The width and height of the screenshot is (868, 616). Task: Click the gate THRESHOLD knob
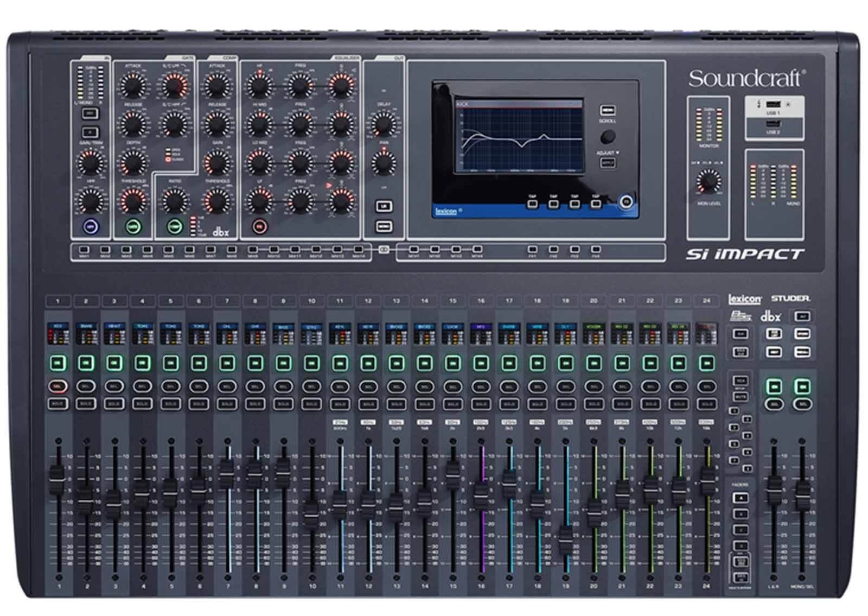[x=133, y=201]
